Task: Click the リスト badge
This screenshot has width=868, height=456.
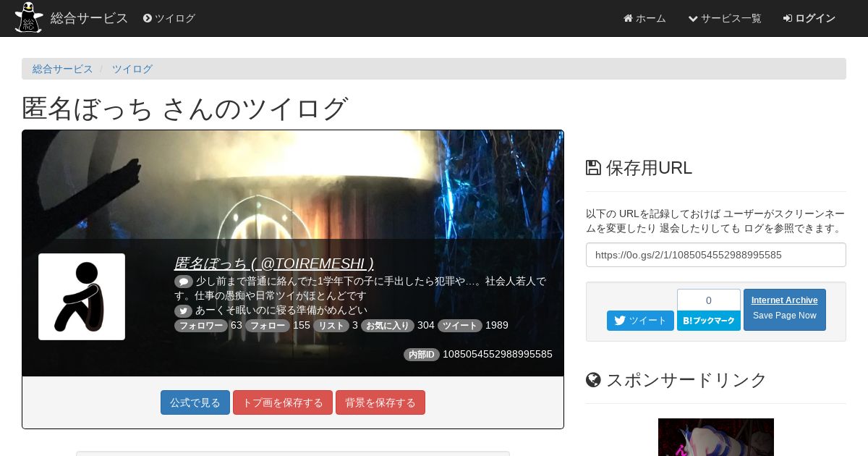Action: click(x=331, y=326)
